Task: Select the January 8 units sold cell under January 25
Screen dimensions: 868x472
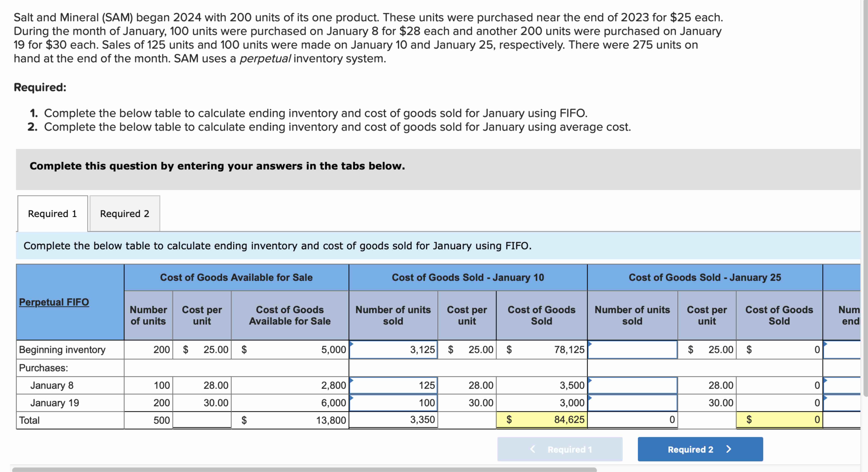Action: click(x=633, y=385)
